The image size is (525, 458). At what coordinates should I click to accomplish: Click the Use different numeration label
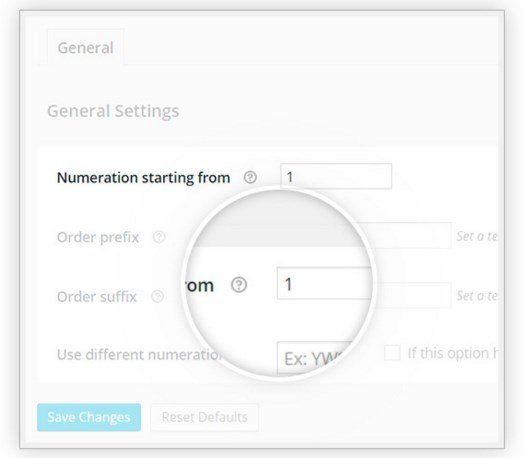click(140, 355)
